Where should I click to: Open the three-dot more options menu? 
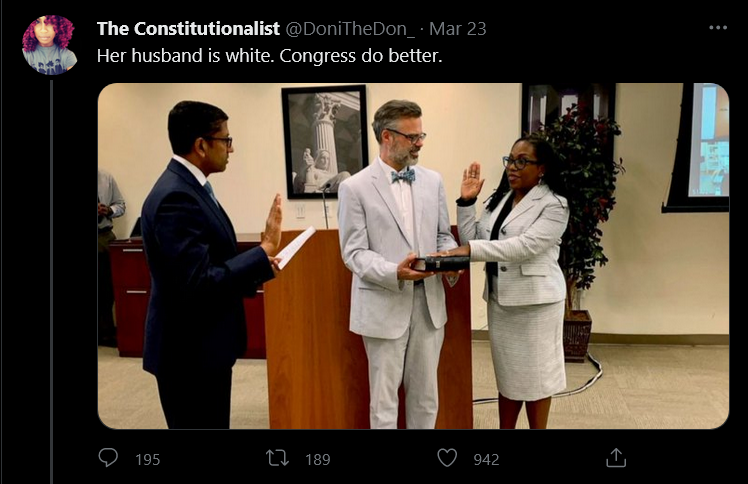tap(718, 28)
